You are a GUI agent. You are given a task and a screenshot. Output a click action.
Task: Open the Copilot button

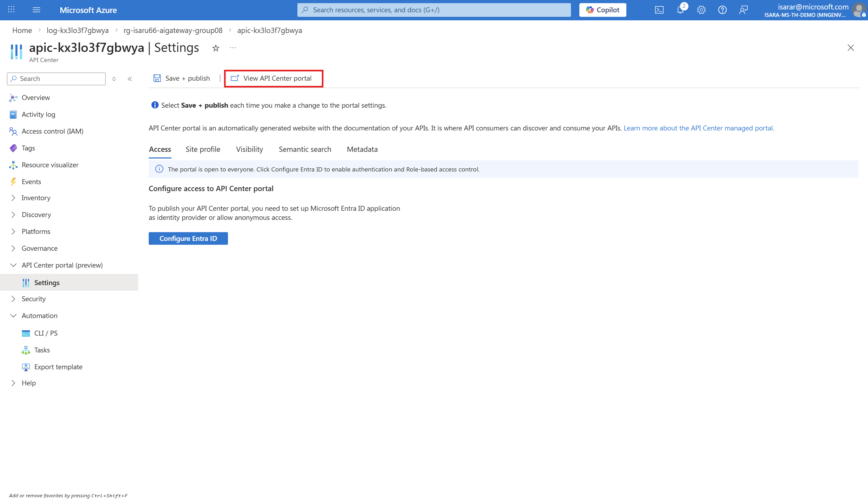[x=603, y=10]
